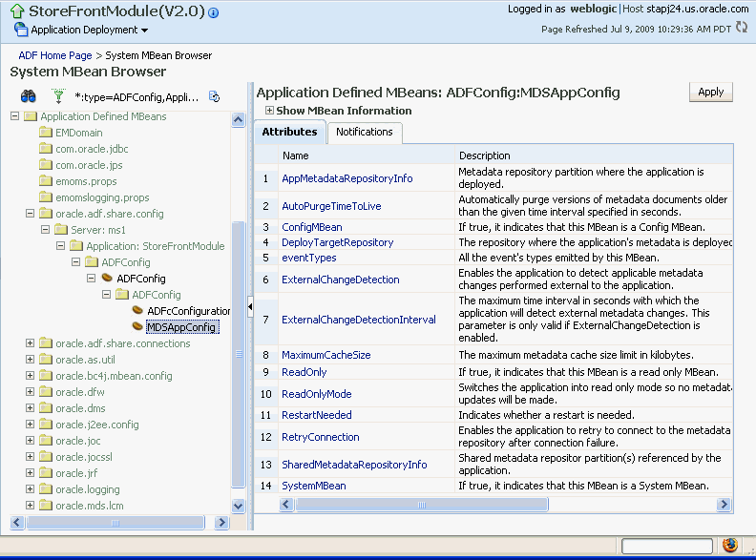Click the tree vertical scrollbar up arrow
The height and width of the screenshot is (560, 756).
coord(239,119)
